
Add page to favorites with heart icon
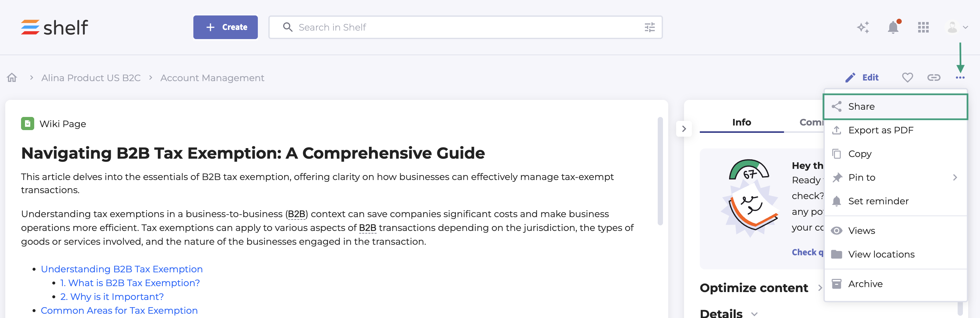tap(907, 78)
